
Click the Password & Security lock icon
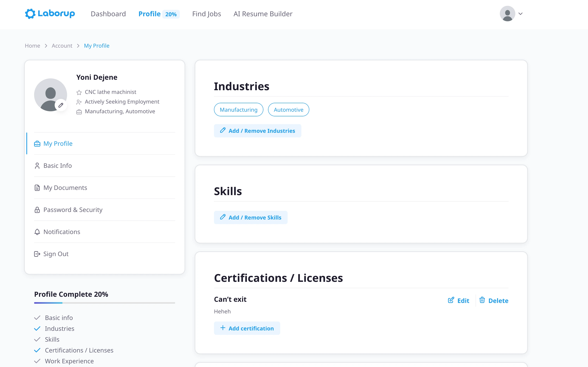tap(37, 210)
